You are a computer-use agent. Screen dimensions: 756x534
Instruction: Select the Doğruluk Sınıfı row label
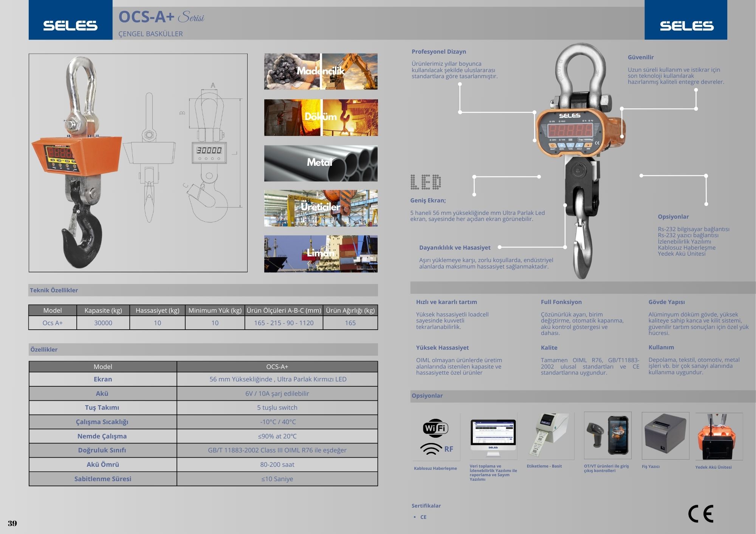103,450
